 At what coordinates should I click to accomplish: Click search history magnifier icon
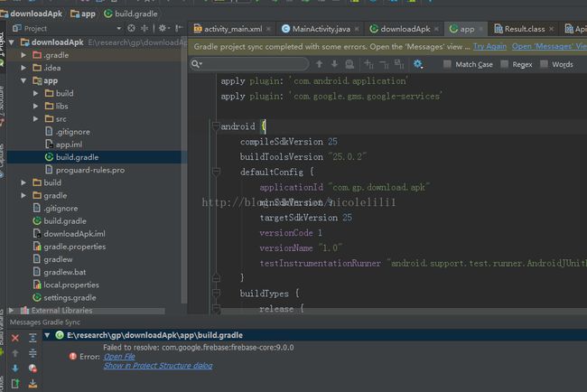196,64
